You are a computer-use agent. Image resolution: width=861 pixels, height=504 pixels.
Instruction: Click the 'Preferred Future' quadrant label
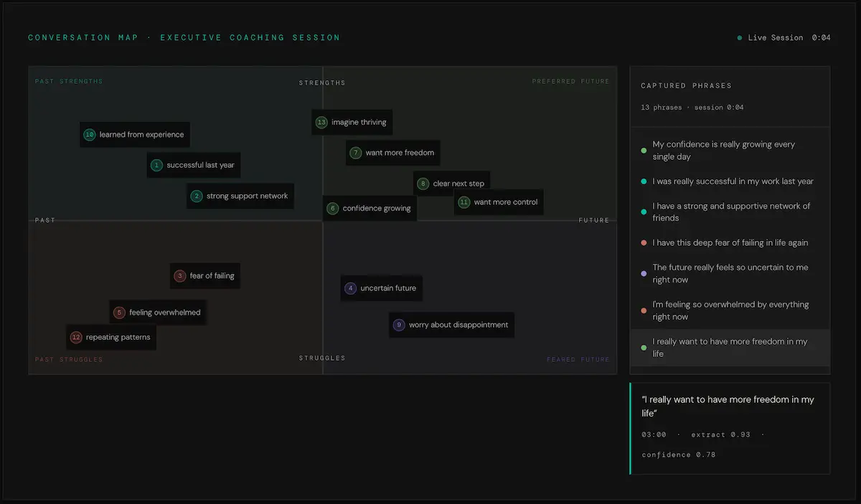point(570,82)
